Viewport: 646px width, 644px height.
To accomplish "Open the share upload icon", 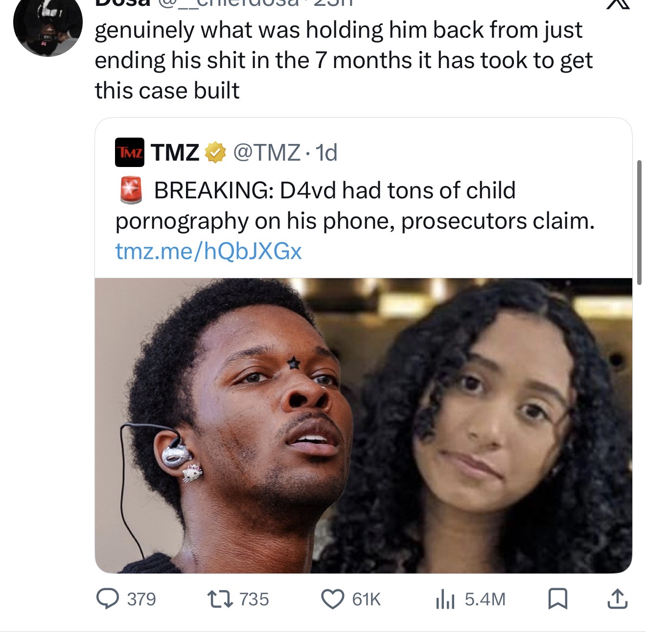I will (617, 599).
